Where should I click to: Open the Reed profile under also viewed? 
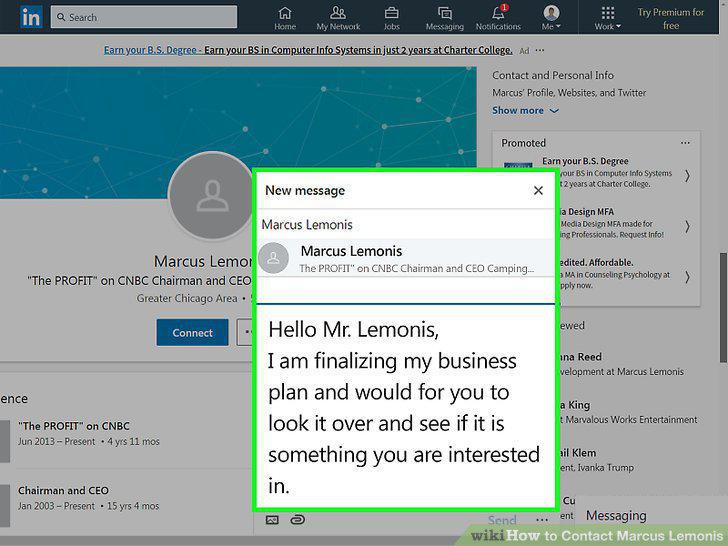[622, 364]
